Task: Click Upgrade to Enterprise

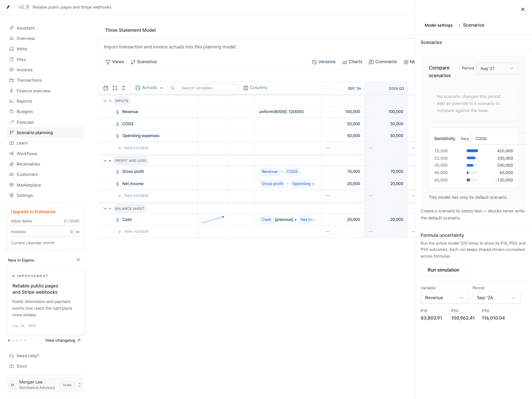Action: (x=33, y=212)
